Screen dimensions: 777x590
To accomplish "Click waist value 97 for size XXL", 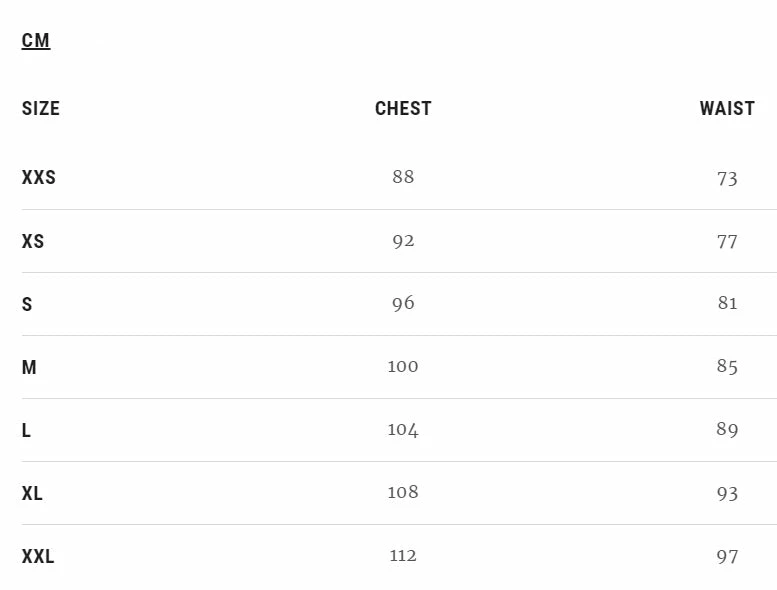I will pyautogui.click(x=727, y=556).
